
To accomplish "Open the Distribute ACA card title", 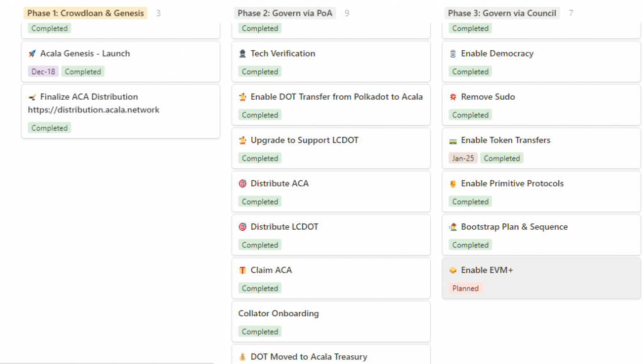I will (x=279, y=184).
